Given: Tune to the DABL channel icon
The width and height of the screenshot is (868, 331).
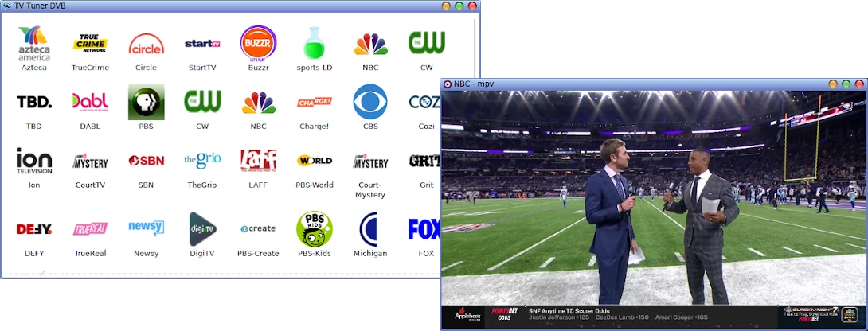Looking at the screenshot, I should (x=90, y=102).
